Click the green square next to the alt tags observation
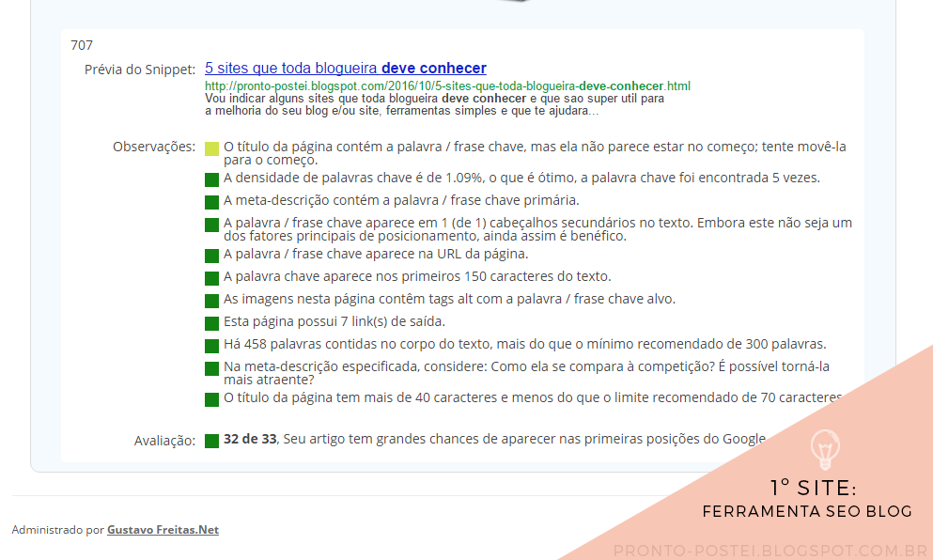Image resolution: width=933 pixels, height=560 pixels. click(x=210, y=299)
